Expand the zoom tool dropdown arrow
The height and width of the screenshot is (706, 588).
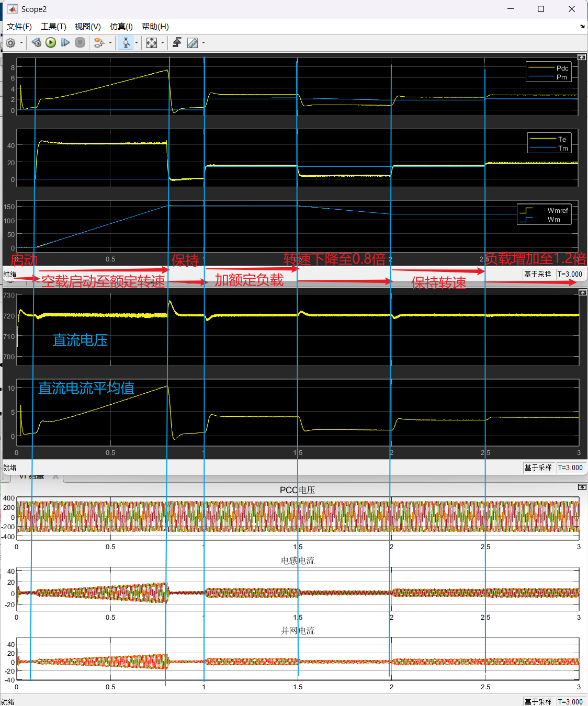[137, 43]
